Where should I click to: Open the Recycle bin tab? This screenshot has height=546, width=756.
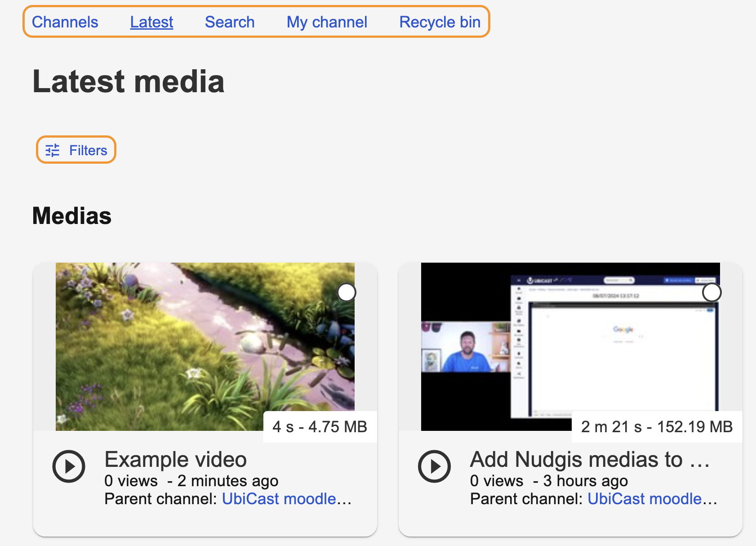coord(440,22)
